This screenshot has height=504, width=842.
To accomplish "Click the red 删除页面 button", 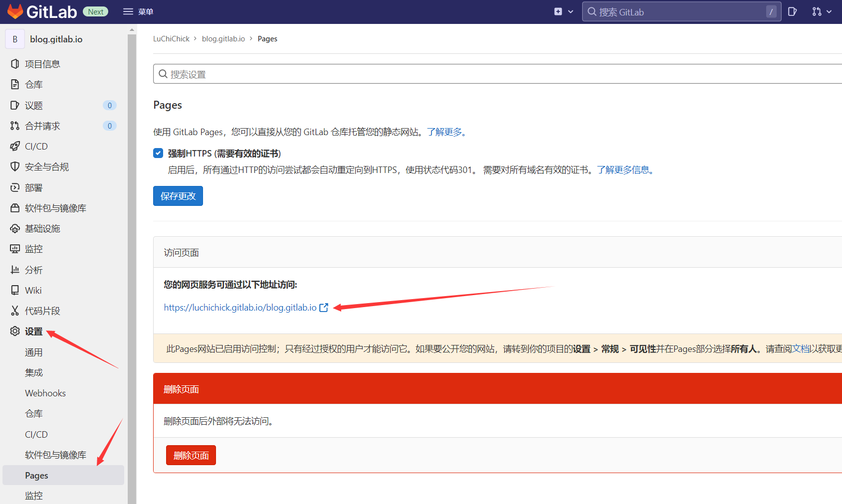I will 191,455.
